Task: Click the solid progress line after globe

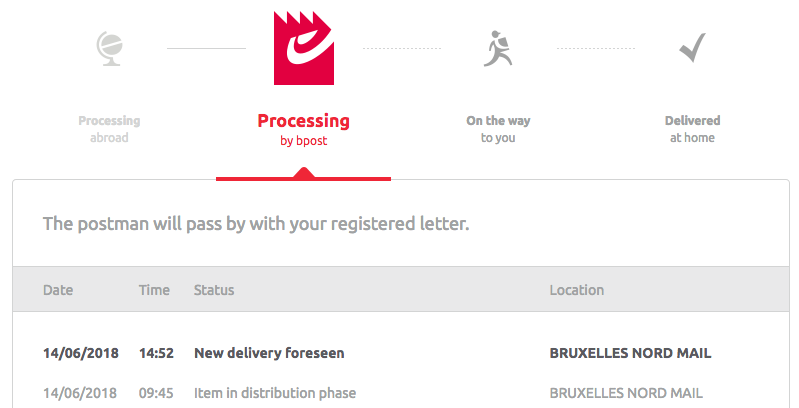Action: [x=206, y=48]
